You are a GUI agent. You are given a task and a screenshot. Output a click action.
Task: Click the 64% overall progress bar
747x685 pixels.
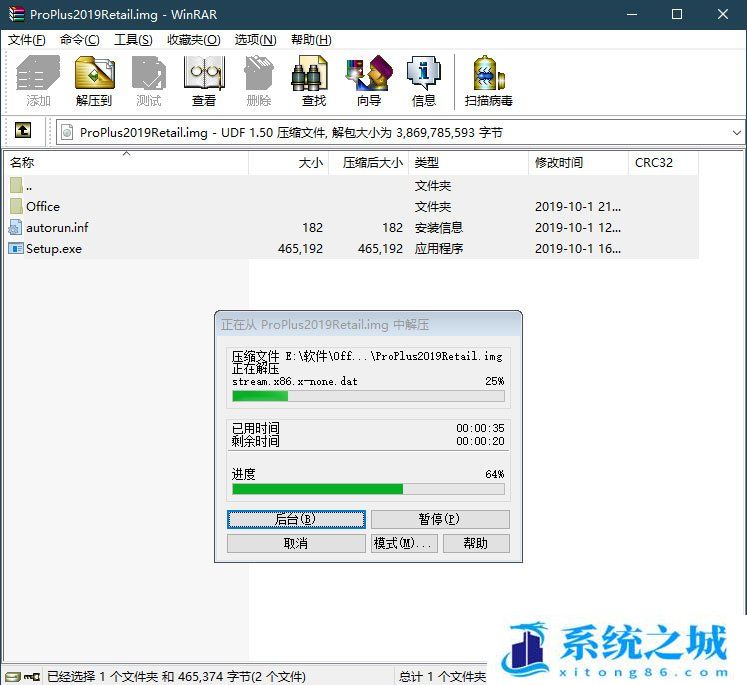tap(368, 489)
